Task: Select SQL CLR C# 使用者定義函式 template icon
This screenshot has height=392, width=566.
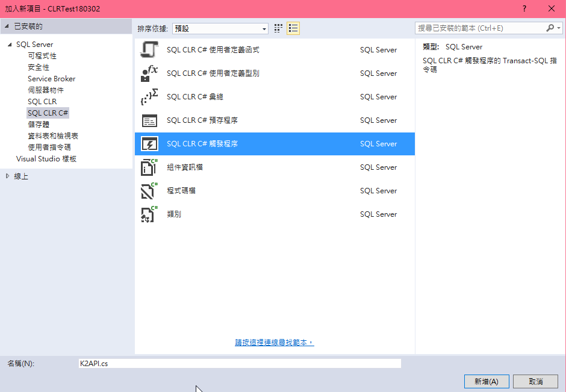Action: (x=149, y=50)
